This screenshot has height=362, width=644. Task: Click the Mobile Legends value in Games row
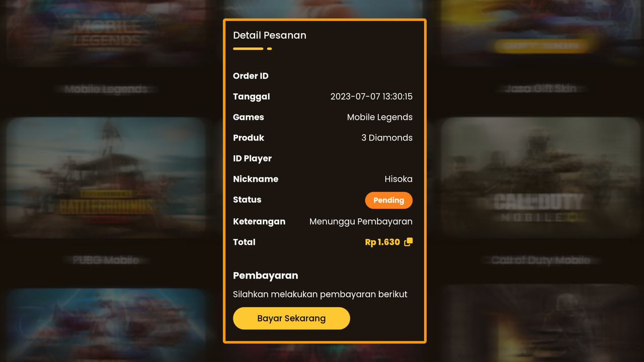(x=380, y=117)
